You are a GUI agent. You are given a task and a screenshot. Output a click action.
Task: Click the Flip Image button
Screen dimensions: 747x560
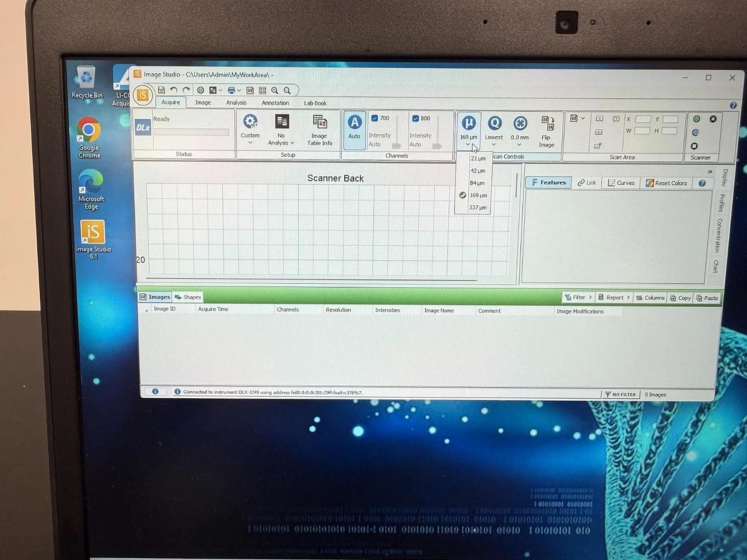[547, 131]
